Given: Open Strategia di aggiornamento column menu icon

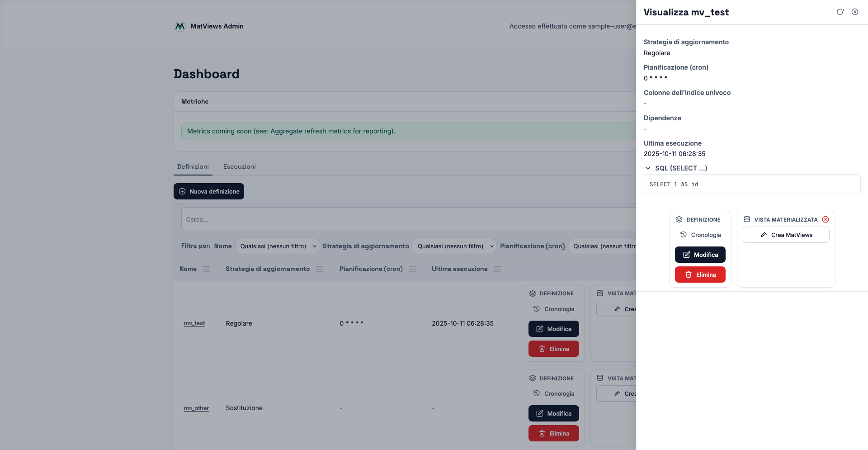Looking at the screenshot, I should coord(320,269).
